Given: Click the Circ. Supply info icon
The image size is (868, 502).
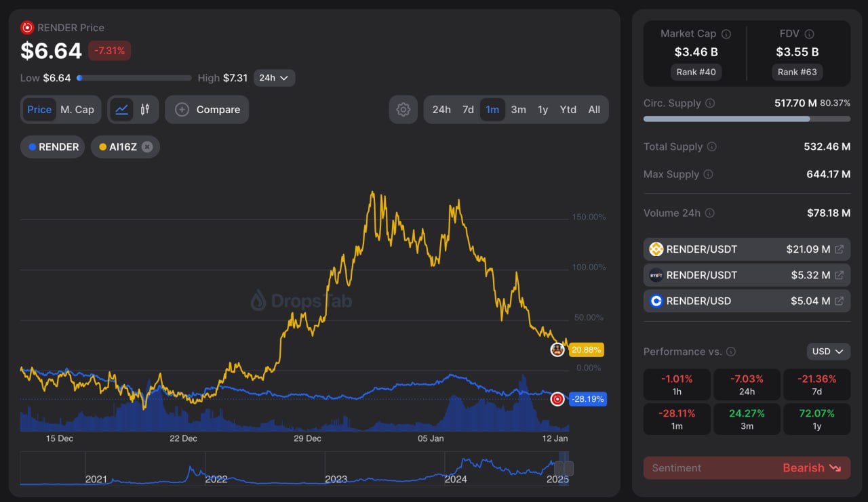Looking at the screenshot, I should tap(710, 104).
